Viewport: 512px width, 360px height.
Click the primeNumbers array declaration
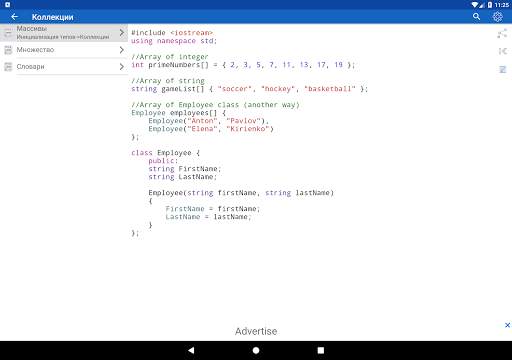click(x=243, y=65)
